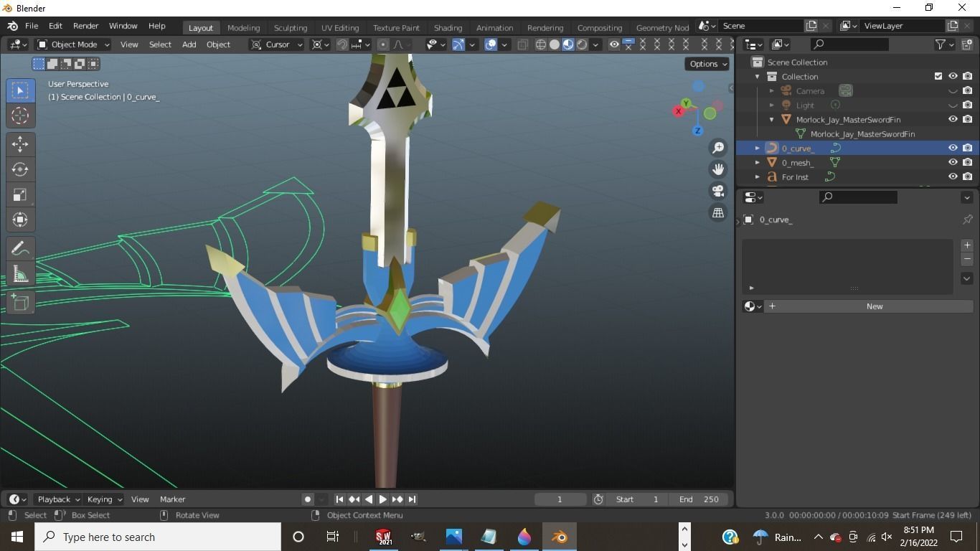The width and height of the screenshot is (980, 551).
Task: Toggle Collection exclude checkbox
Action: (938, 76)
